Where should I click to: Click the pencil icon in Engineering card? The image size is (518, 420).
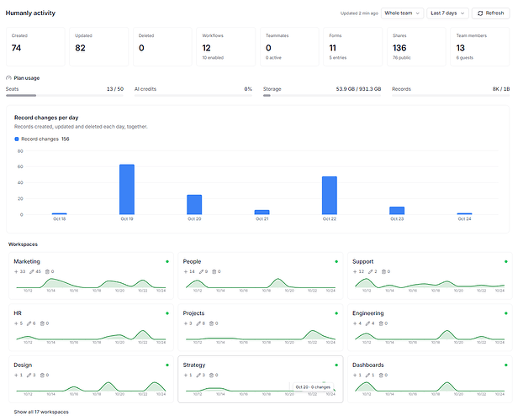367,323
